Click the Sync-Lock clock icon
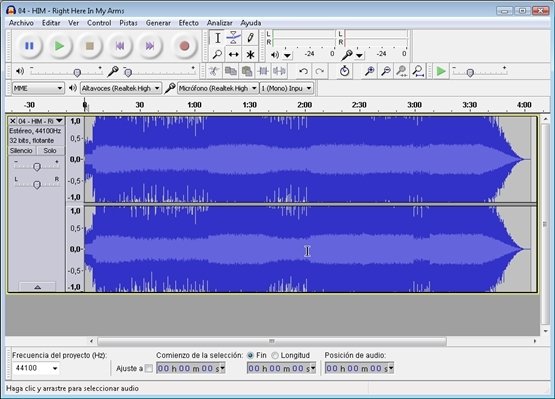Image resolution: width=555 pixels, height=399 pixels. coord(344,71)
